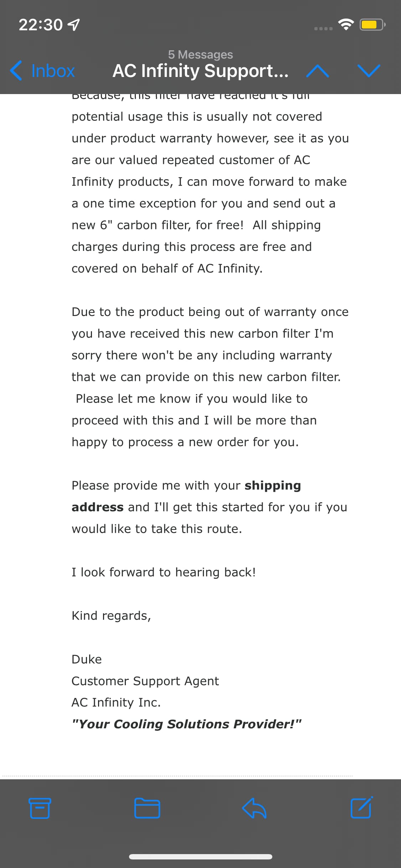Tap the 22:30 clock in the status bar
Viewport: 401px width, 868px height.
click(41, 25)
